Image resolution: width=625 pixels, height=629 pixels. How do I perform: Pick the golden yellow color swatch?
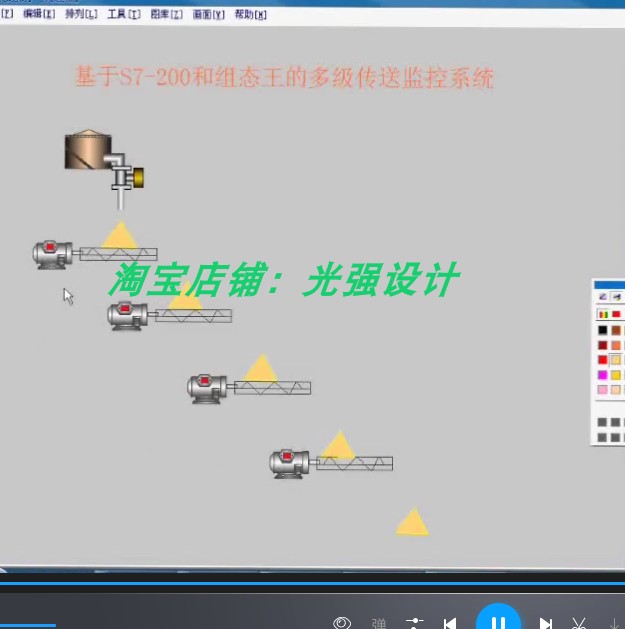point(616,375)
